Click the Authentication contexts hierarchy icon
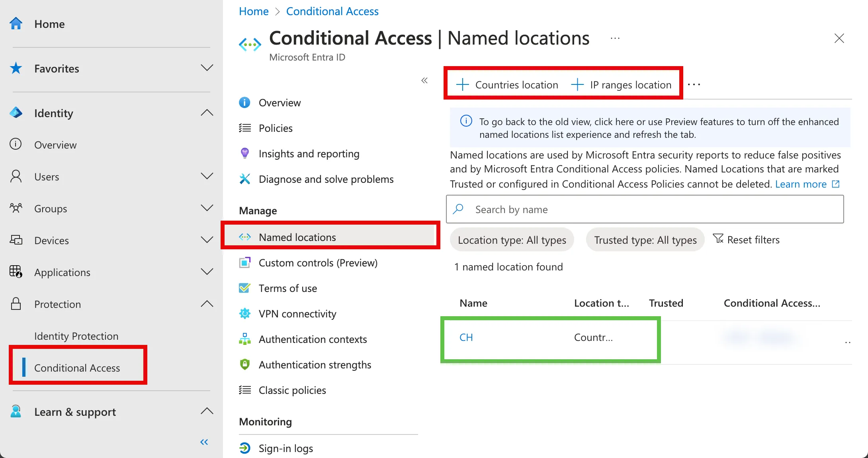The height and width of the screenshot is (458, 868). (245, 339)
